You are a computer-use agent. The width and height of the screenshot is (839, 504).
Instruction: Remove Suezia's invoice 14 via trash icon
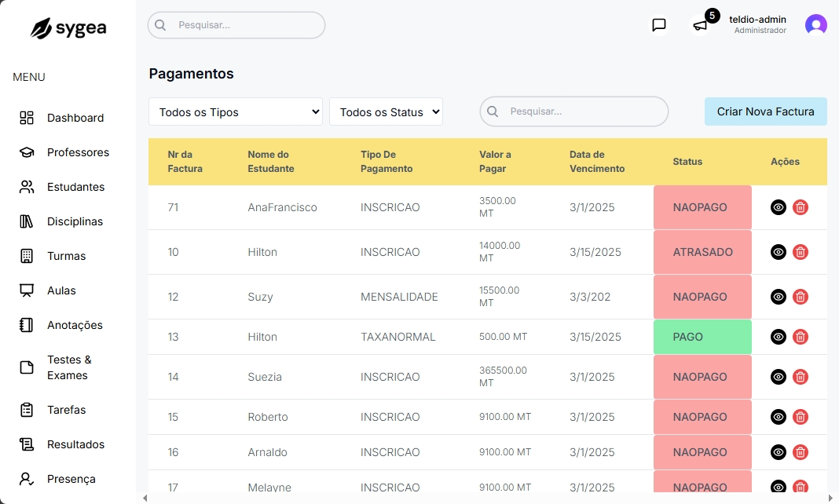tap(800, 377)
